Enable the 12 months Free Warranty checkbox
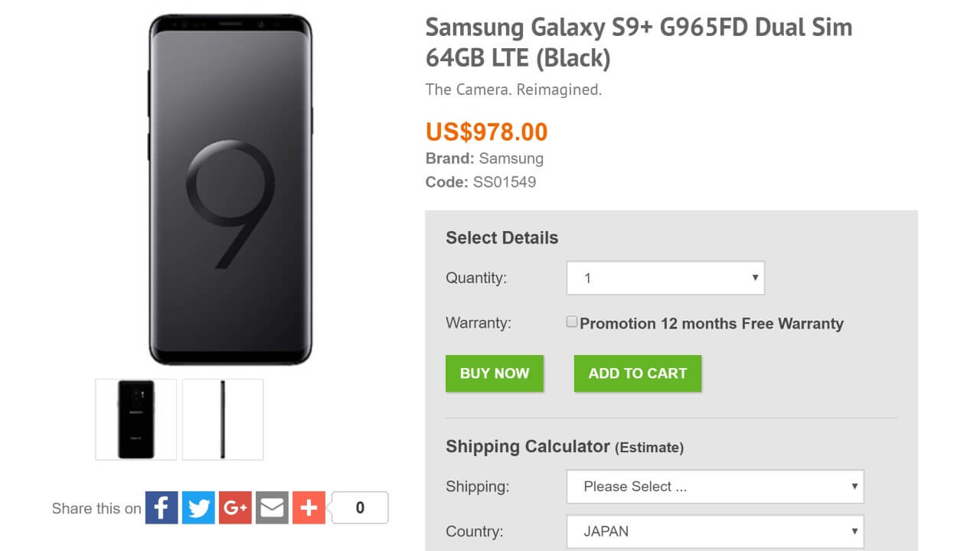980x551 pixels. coord(572,322)
